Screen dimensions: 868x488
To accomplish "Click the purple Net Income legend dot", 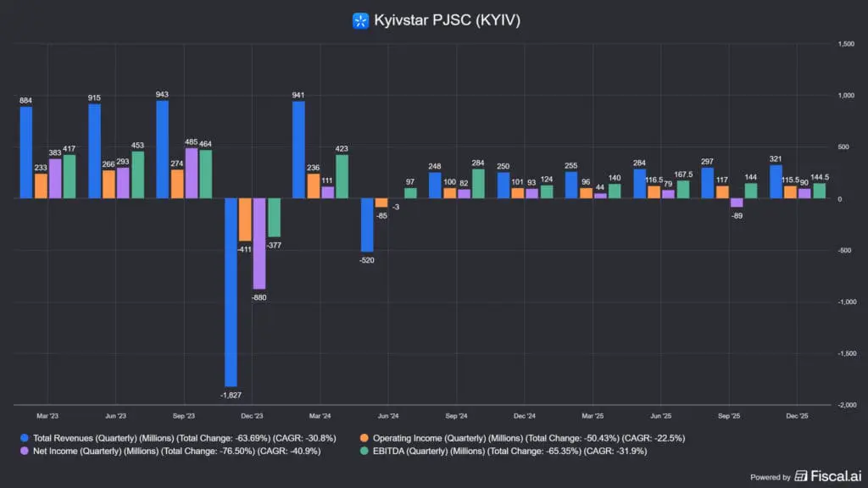I will (x=25, y=451).
